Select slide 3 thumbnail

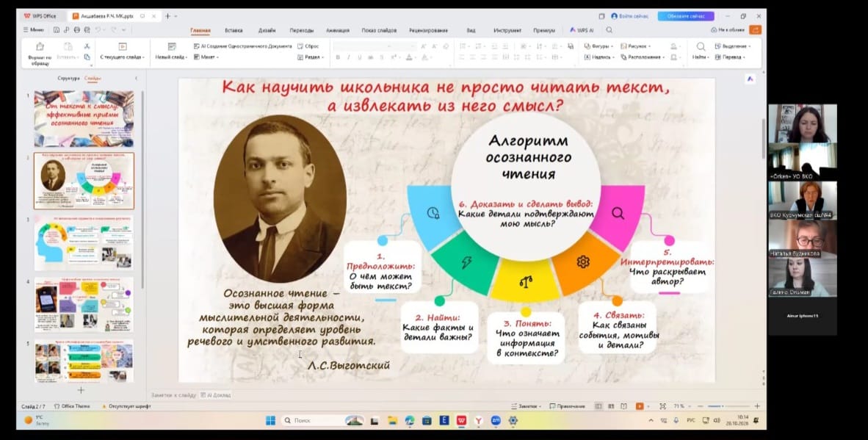[84, 243]
